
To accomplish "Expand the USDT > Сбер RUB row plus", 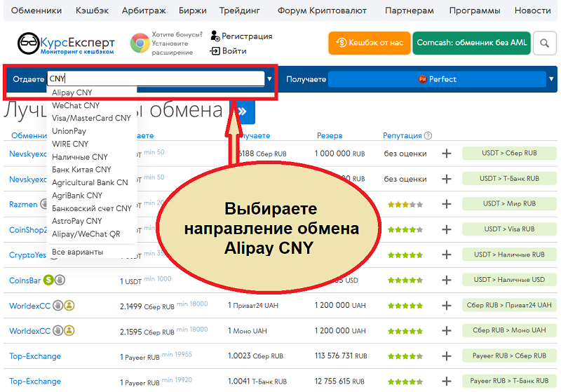I will pos(446,154).
